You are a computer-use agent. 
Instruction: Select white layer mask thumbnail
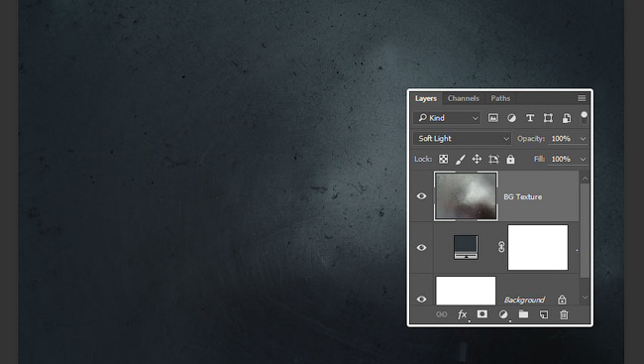coord(538,248)
